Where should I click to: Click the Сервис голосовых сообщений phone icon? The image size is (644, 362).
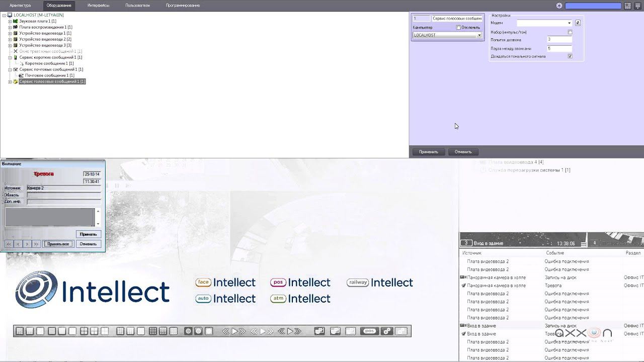point(16,81)
